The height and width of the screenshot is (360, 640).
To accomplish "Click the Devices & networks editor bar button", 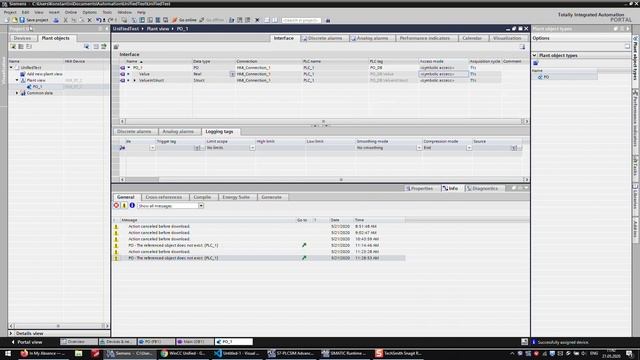I will [117, 342].
